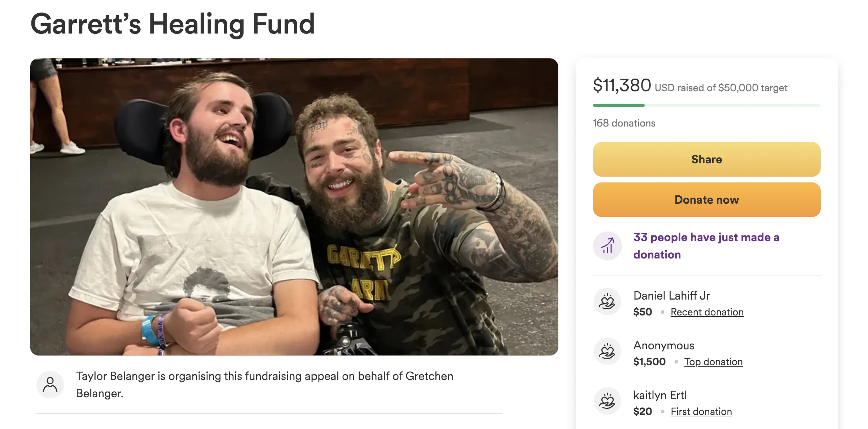The width and height of the screenshot is (868, 429).
Task: Open the main fundraiser photo
Action: coord(294,207)
